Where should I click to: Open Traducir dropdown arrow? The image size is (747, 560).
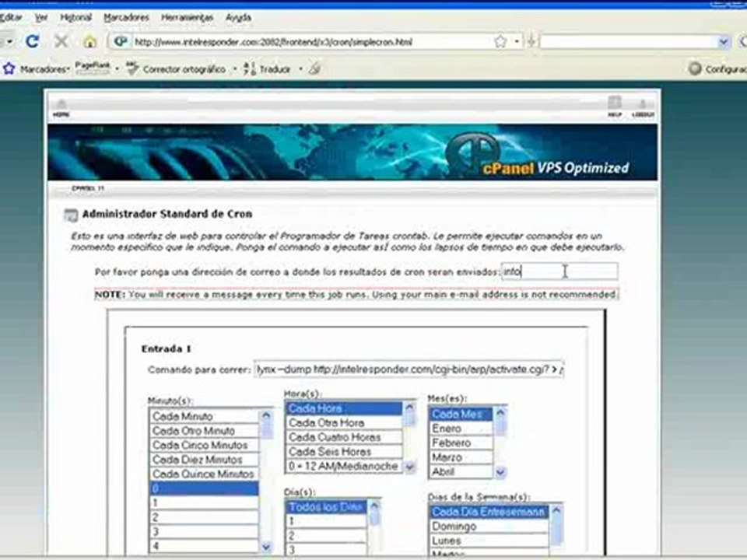(300, 69)
